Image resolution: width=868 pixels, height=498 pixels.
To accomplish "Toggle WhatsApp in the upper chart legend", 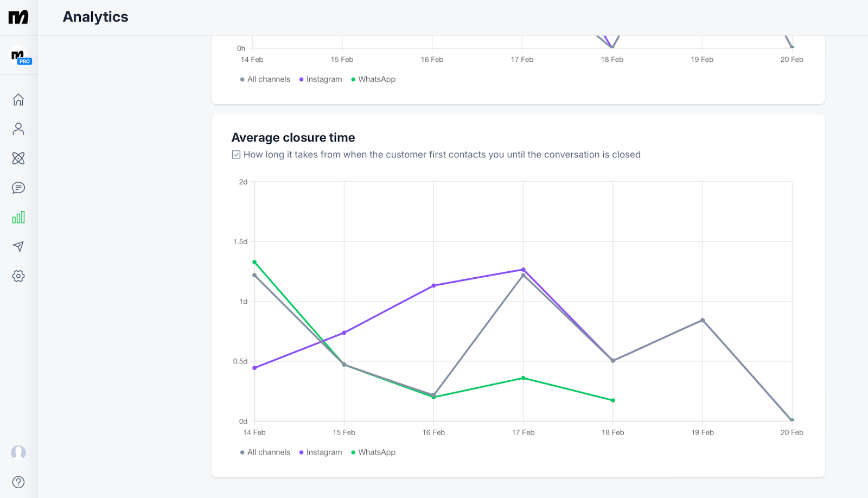I will click(x=373, y=79).
